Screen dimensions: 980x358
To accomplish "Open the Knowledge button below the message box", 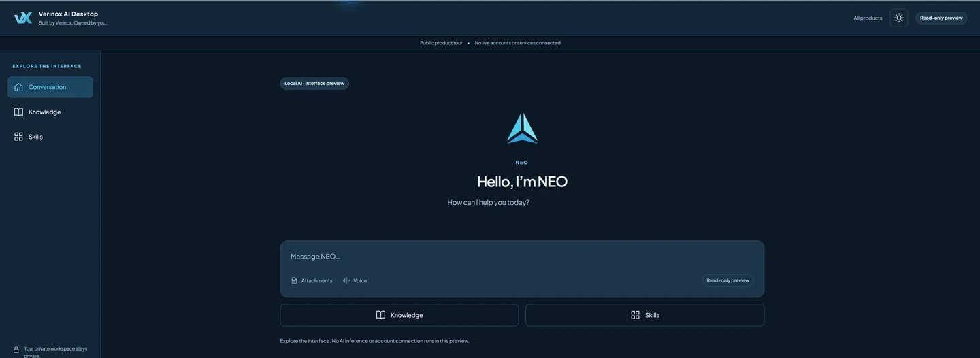I will coord(399,315).
